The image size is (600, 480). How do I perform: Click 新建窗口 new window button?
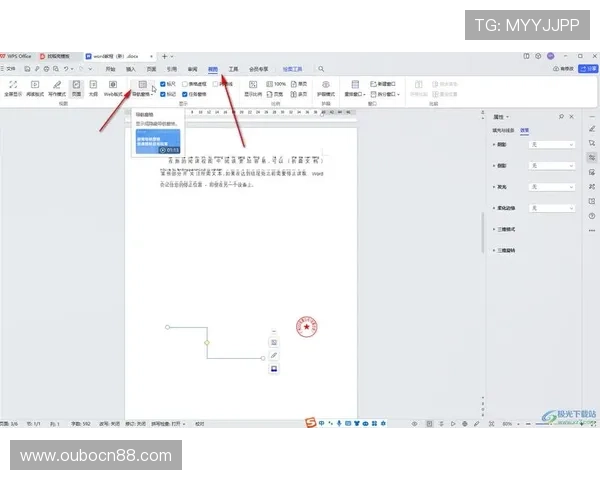[x=385, y=84]
